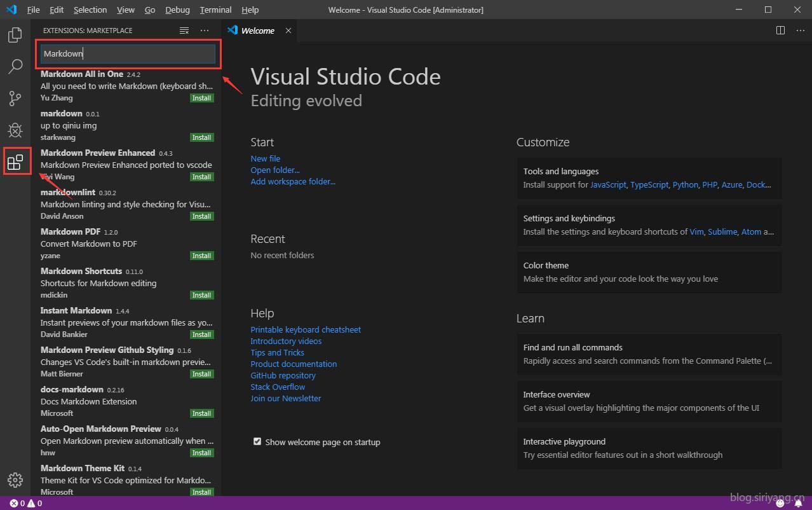Click the New file link

coord(265,158)
